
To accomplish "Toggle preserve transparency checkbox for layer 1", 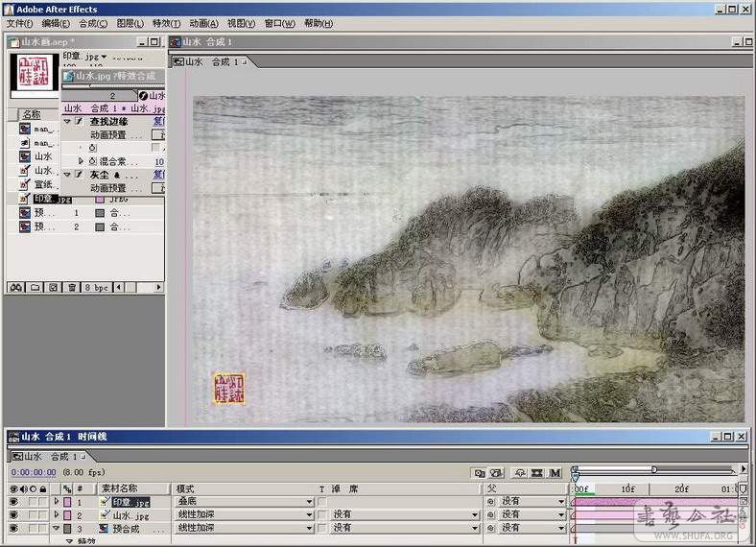I will coord(322,502).
